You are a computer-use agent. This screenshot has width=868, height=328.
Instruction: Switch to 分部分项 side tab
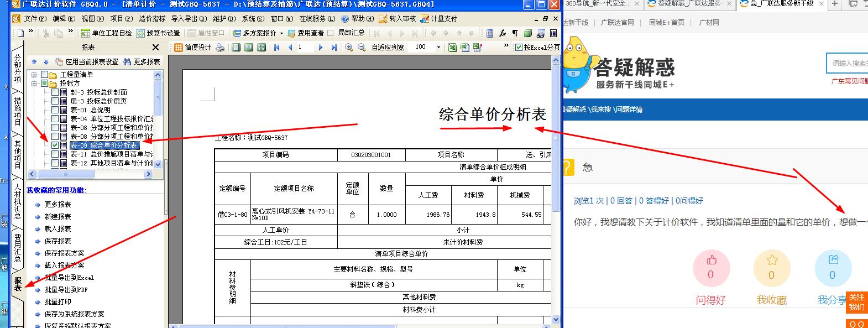18,69
